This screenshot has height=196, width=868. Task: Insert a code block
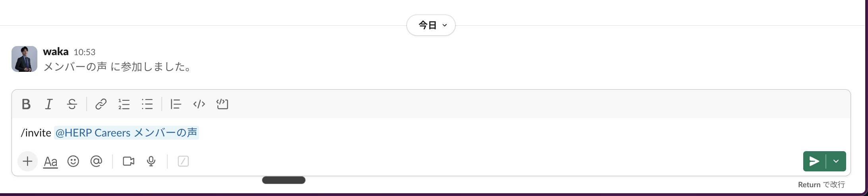click(x=222, y=104)
